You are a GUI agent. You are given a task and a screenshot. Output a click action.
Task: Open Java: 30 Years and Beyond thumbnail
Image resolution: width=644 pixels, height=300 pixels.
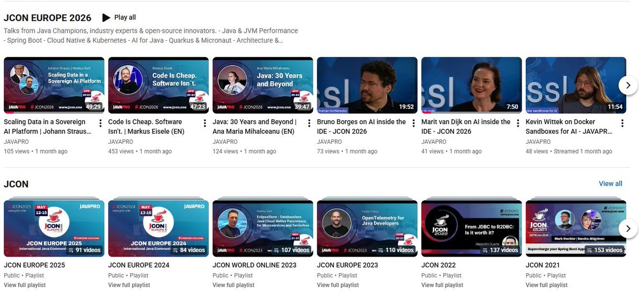(x=263, y=85)
